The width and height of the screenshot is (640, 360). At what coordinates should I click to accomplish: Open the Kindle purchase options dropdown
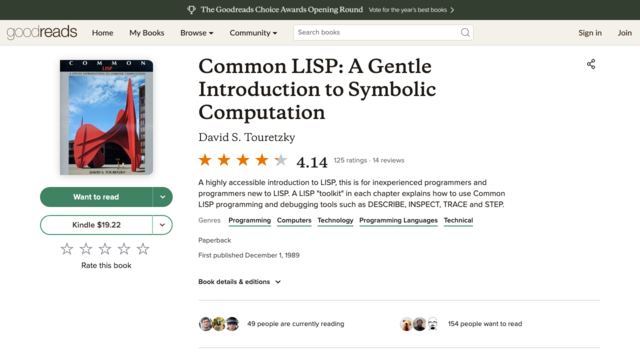pos(162,225)
